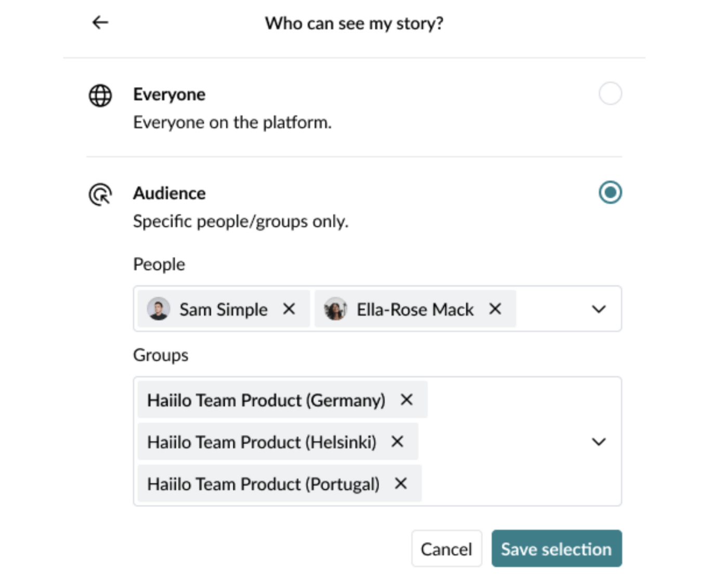Click Save selection button
728x584 pixels.
[556, 549]
